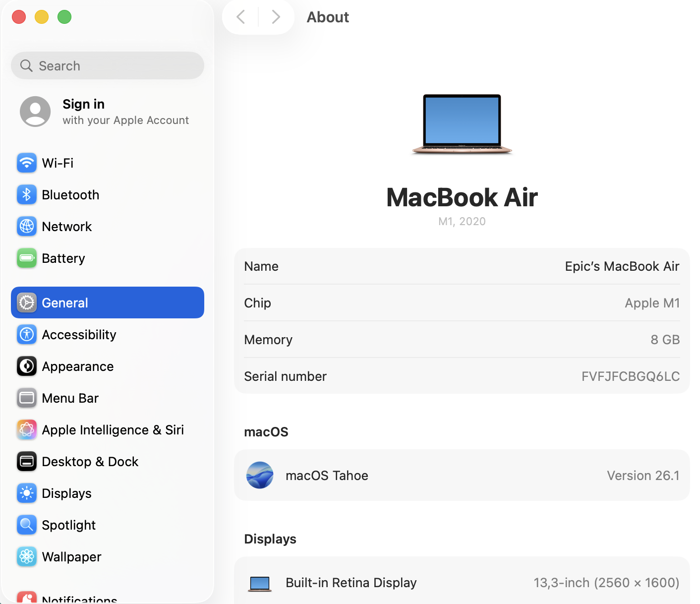Click the About title

click(x=328, y=17)
